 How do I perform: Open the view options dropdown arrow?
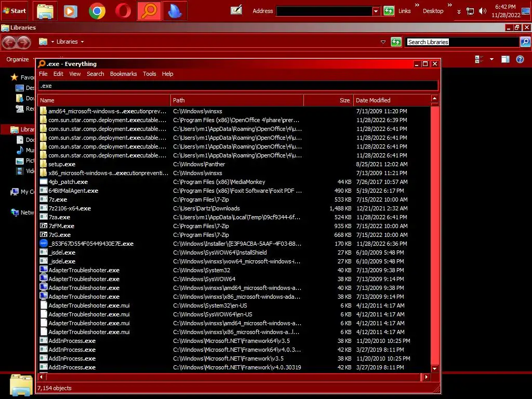click(x=491, y=59)
